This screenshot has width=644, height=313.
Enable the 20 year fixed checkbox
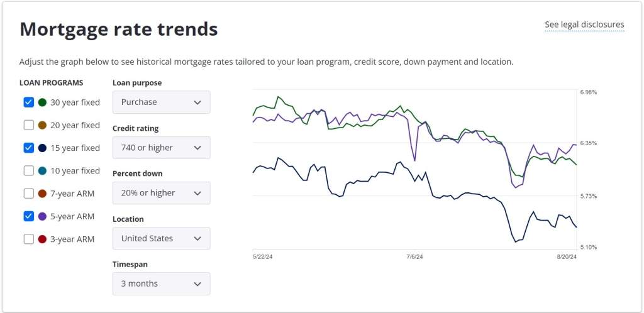tap(28, 125)
